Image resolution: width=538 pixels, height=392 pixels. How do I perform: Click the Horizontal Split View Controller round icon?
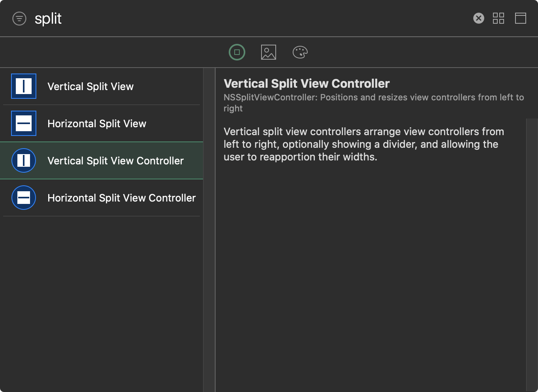pyautogui.click(x=24, y=198)
